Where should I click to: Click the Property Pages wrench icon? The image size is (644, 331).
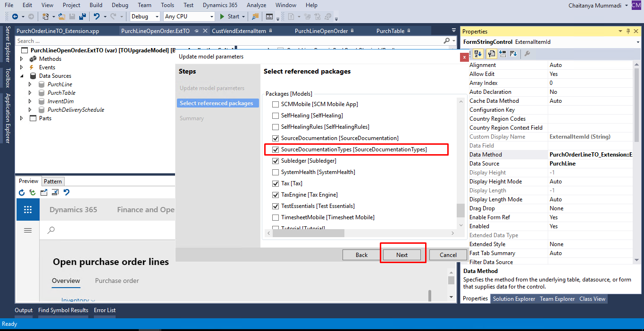[x=527, y=54]
